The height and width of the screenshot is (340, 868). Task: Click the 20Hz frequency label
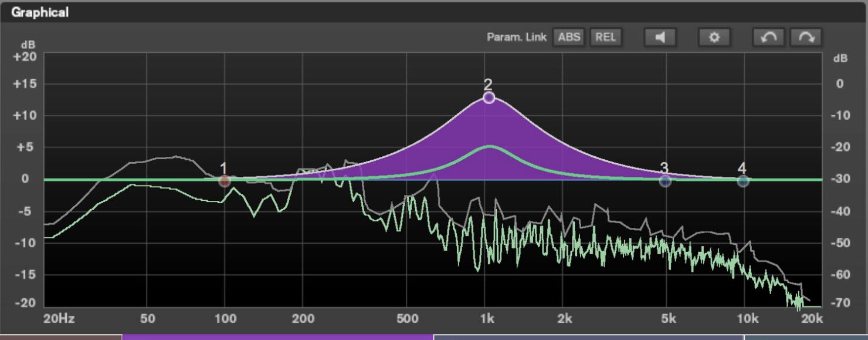59,319
